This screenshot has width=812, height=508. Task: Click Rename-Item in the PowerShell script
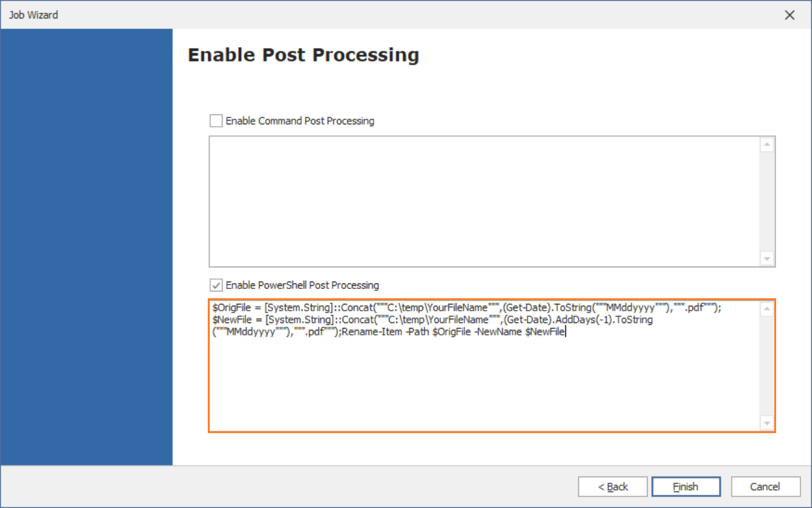(x=372, y=333)
